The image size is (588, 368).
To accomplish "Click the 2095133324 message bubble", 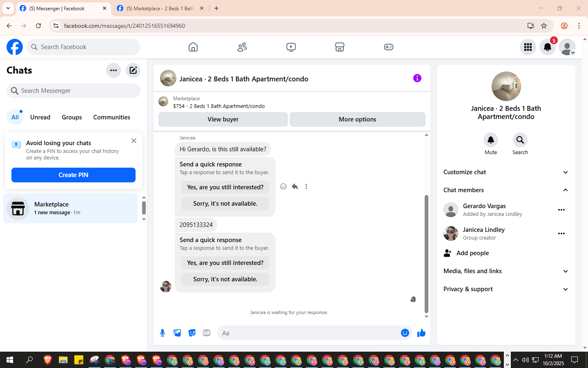I will (x=196, y=225).
